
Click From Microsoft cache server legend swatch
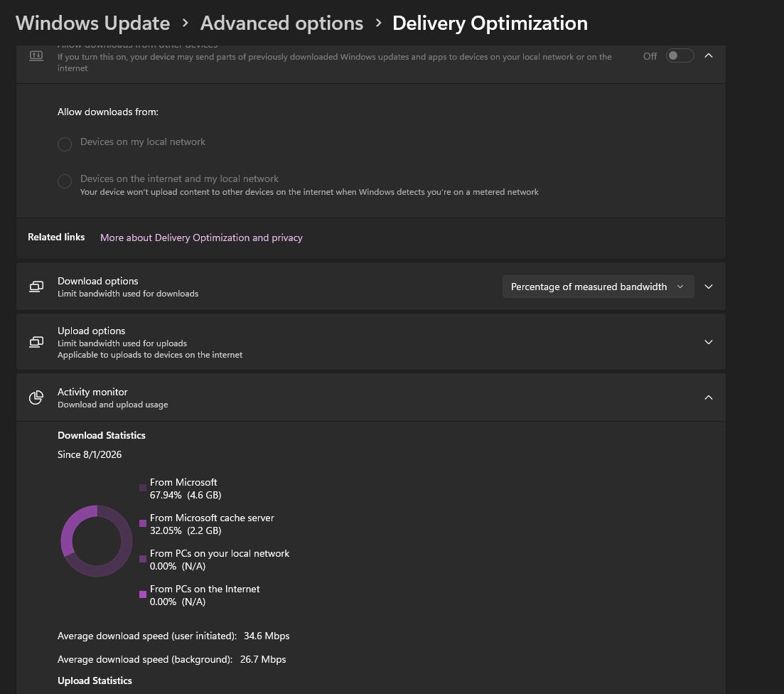pyautogui.click(x=143, y=523)
